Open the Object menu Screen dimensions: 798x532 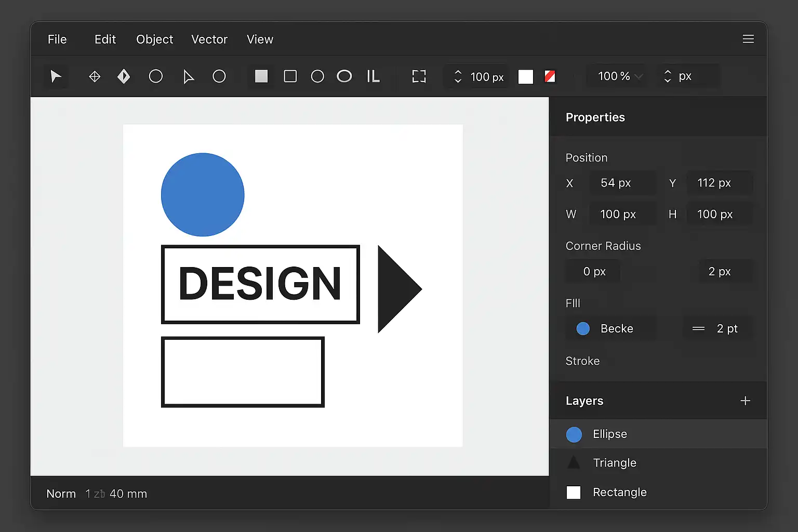pyautogui.click(x=154, y=39)
